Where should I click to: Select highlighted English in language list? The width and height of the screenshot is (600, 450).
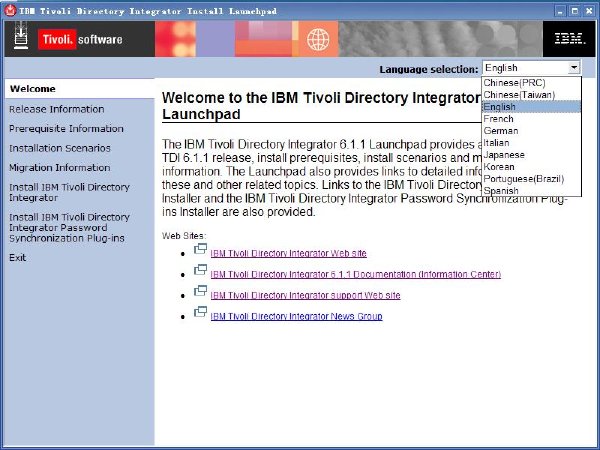(532, 107)
